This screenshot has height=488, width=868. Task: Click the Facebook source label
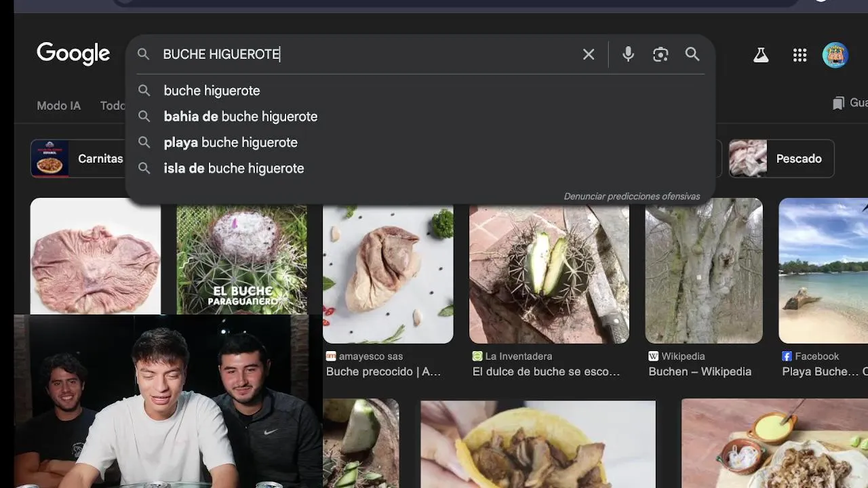pyautogui.click(x=817, y=357)
